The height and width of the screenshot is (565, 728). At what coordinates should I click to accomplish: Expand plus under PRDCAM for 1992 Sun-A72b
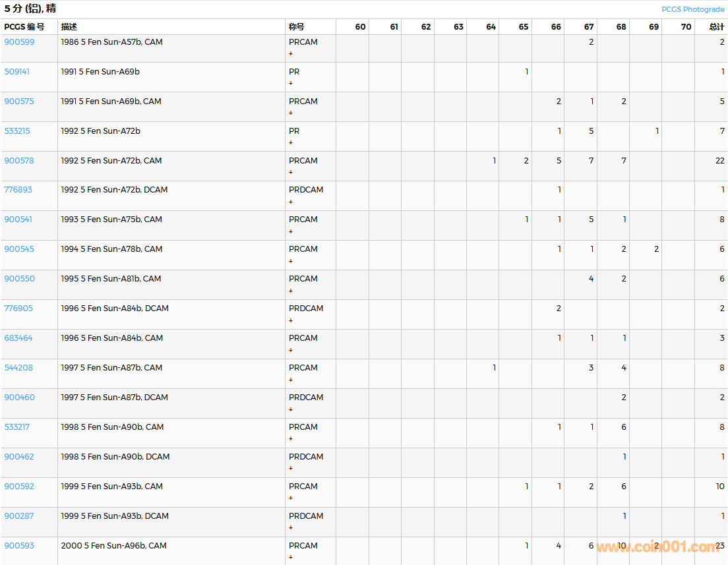[x=291, y=202]
